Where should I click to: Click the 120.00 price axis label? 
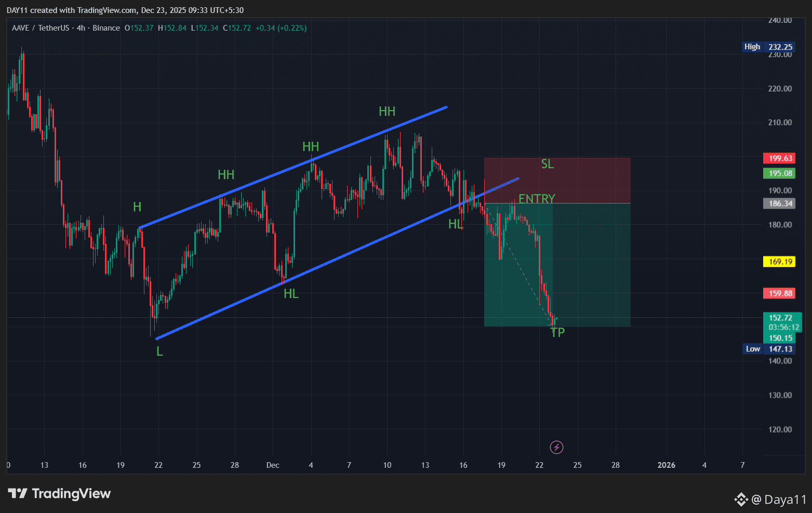pos(780,429)
